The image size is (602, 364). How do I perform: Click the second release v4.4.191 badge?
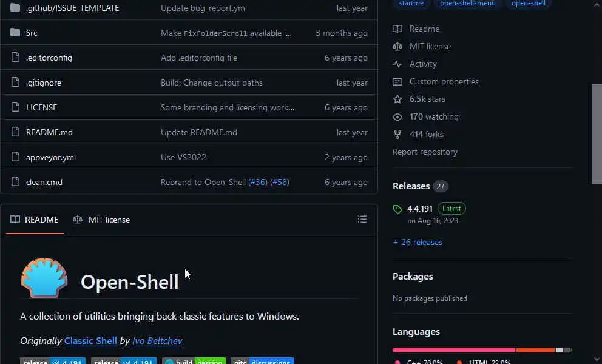(124, 362)
